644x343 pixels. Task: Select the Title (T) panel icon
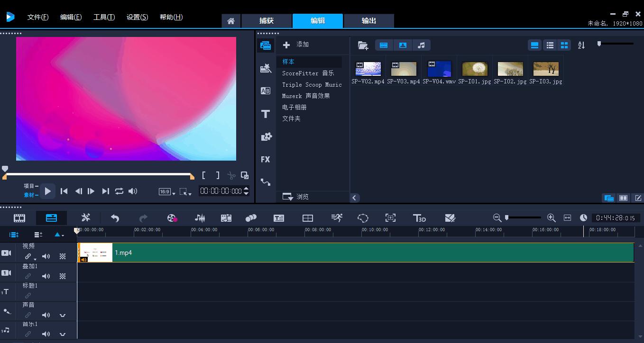266,114
